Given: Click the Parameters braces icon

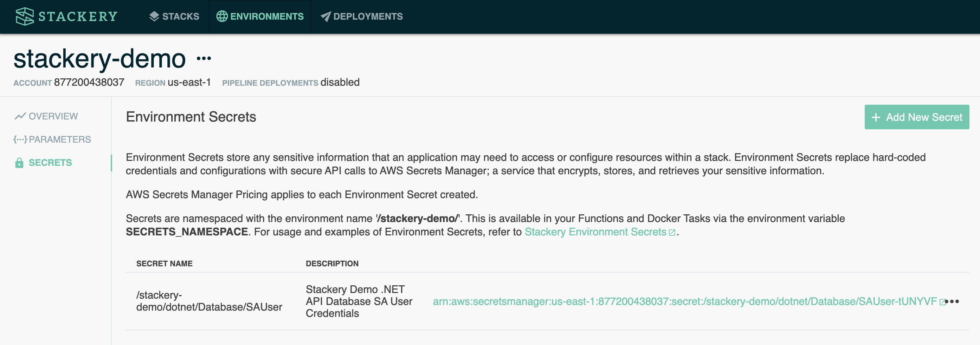Looking at the screenshot, I should pos(20,139).
